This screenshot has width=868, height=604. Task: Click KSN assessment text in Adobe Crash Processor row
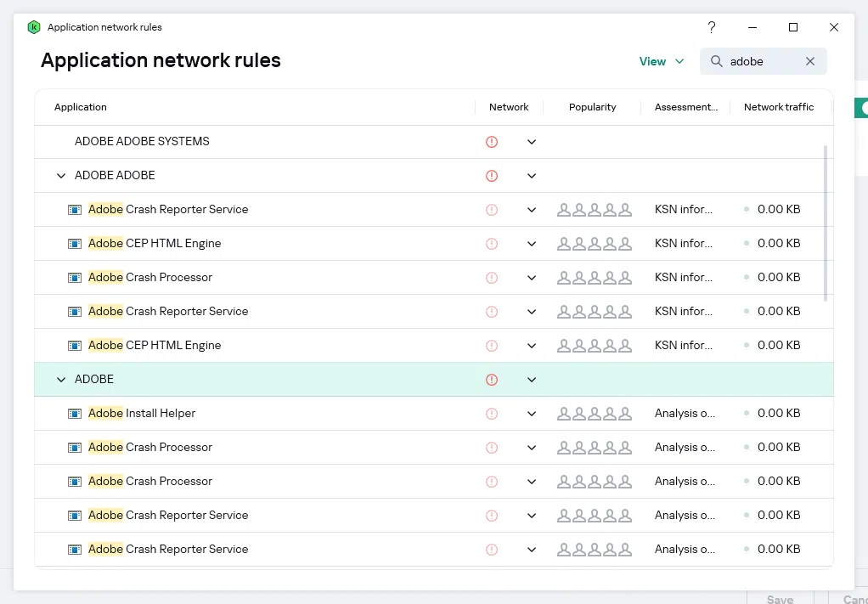684,277
